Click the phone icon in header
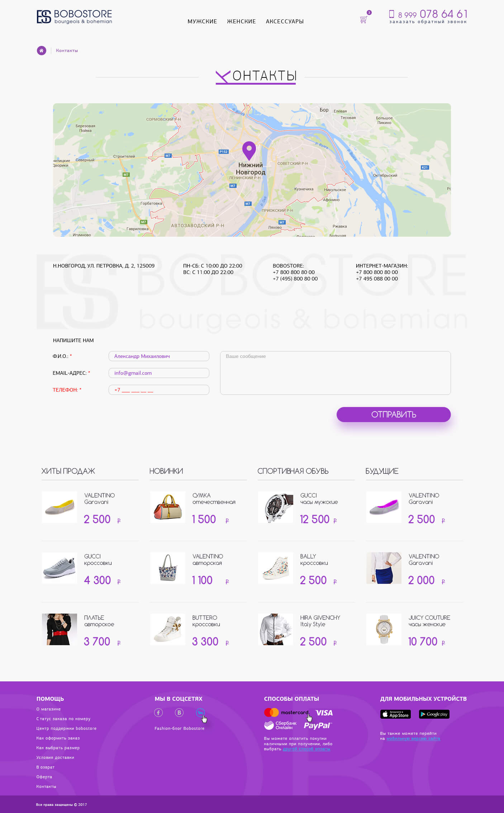The image size is (504, 813). tap(391, 14)
